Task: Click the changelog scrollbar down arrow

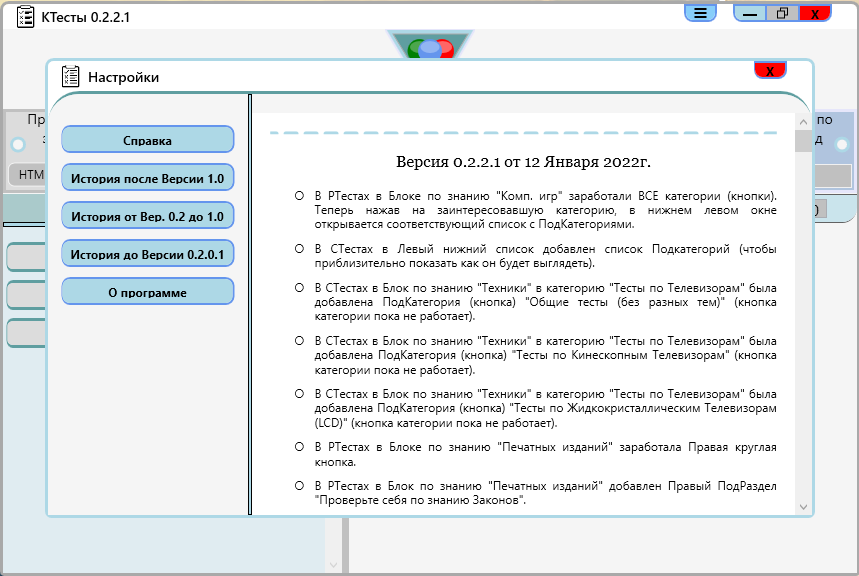Action: [x=803, y=507]
